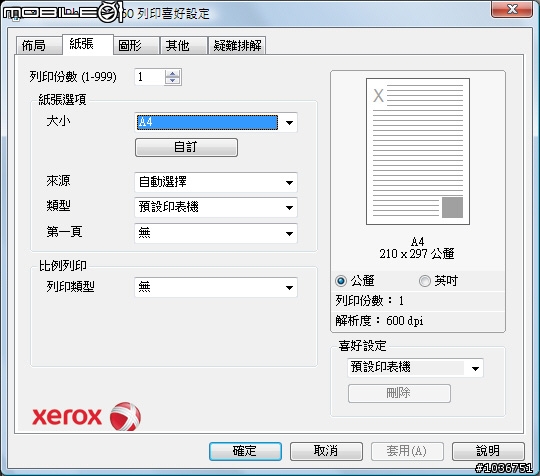Open the 大小 paper size dropdown
540x476 pixels.
pyautogui.click(x=216, y=122)
